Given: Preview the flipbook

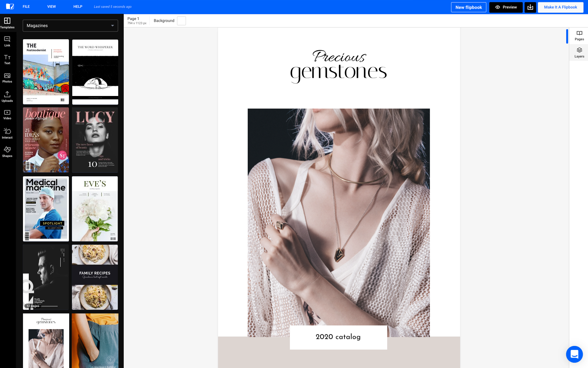Looking at the screenshot, I should point(506,7).
